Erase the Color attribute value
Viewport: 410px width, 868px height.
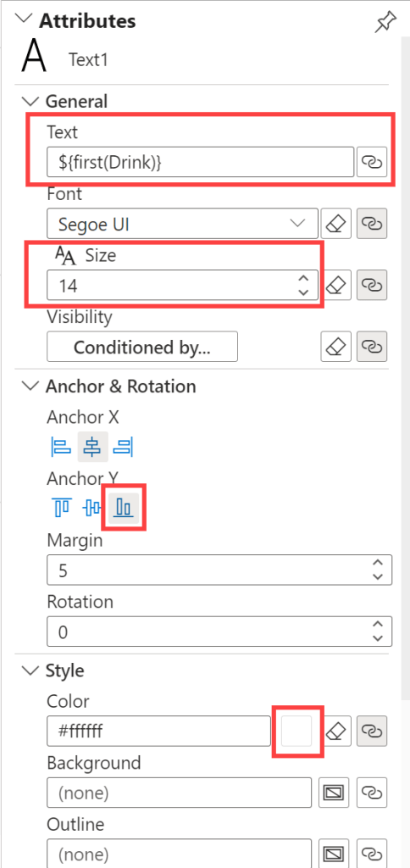click(336, 732)
